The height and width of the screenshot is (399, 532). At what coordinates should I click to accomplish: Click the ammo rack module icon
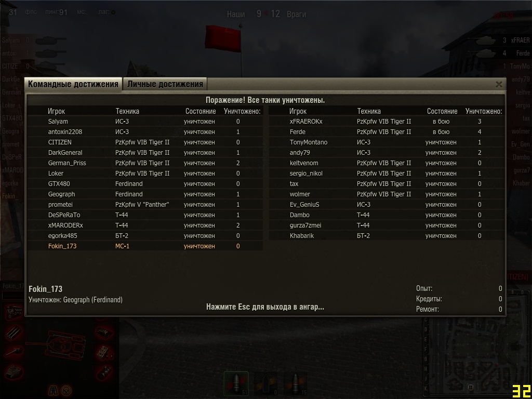[14, 333]
